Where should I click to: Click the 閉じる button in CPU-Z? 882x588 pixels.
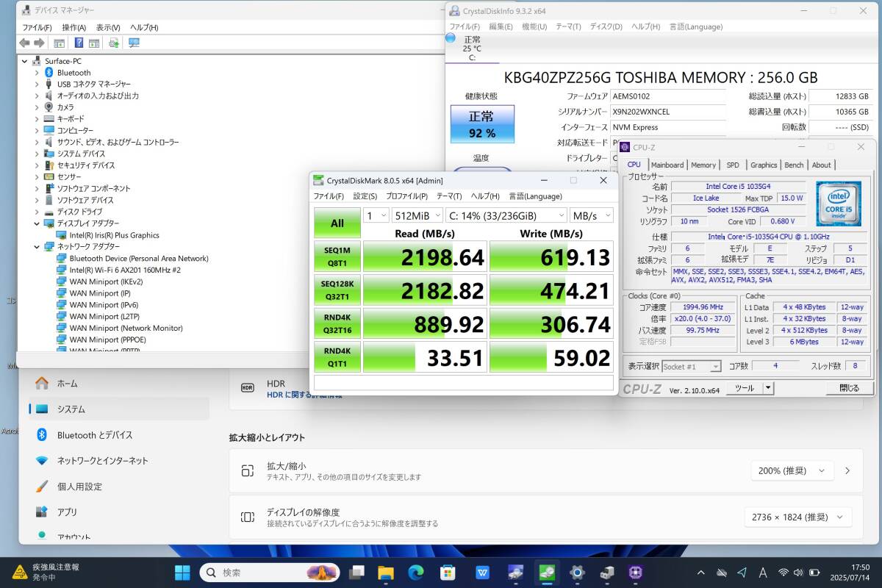coord(848,388)
